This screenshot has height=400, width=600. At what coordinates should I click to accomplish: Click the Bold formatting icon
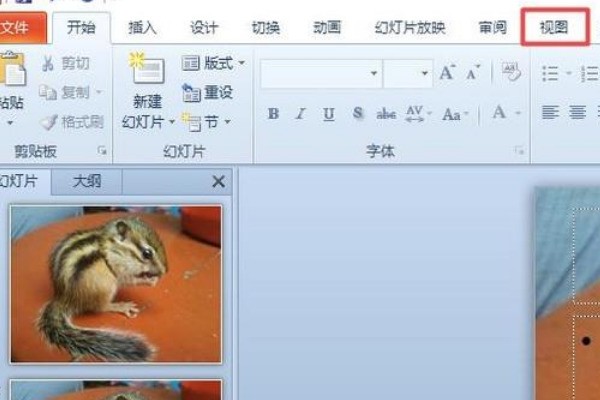tap(273, 114)
